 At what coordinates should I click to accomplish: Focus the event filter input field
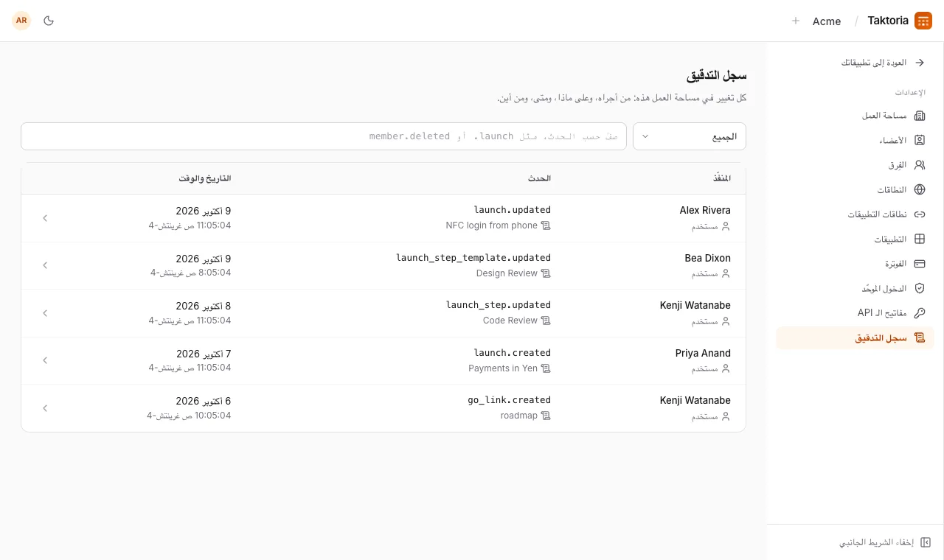point(324,136)
